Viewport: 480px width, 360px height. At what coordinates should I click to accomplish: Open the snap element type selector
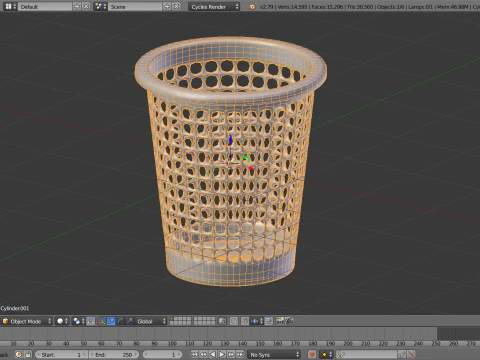(257, 321)
